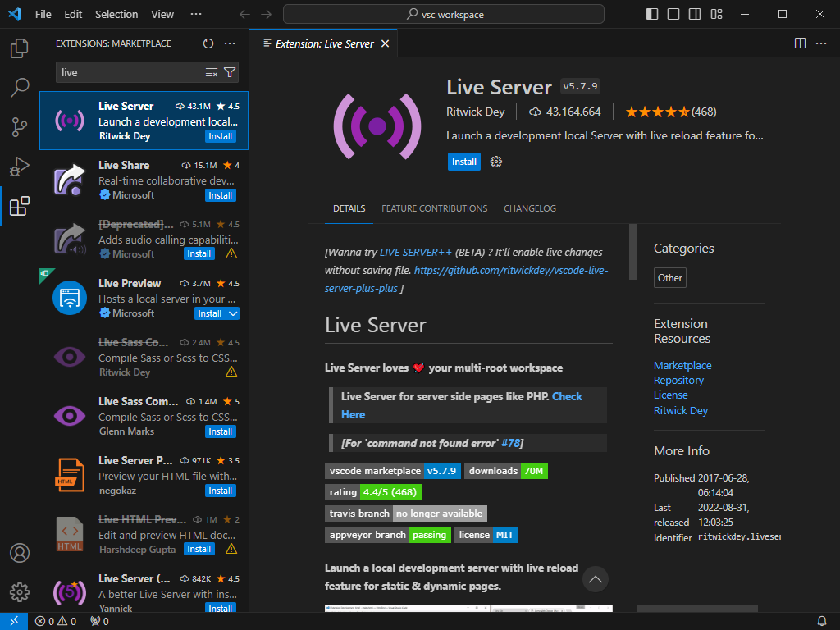Open Views and More Actions in Extensions sidebar
Image resolution: width=840 pixels, height=630 pixels.
230,43
